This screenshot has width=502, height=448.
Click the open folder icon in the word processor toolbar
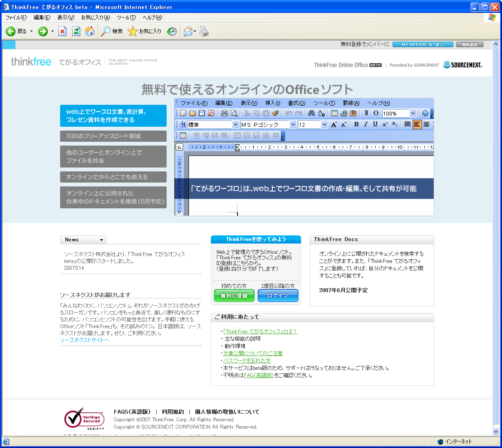pyautogui.click(x=192, y=113)
